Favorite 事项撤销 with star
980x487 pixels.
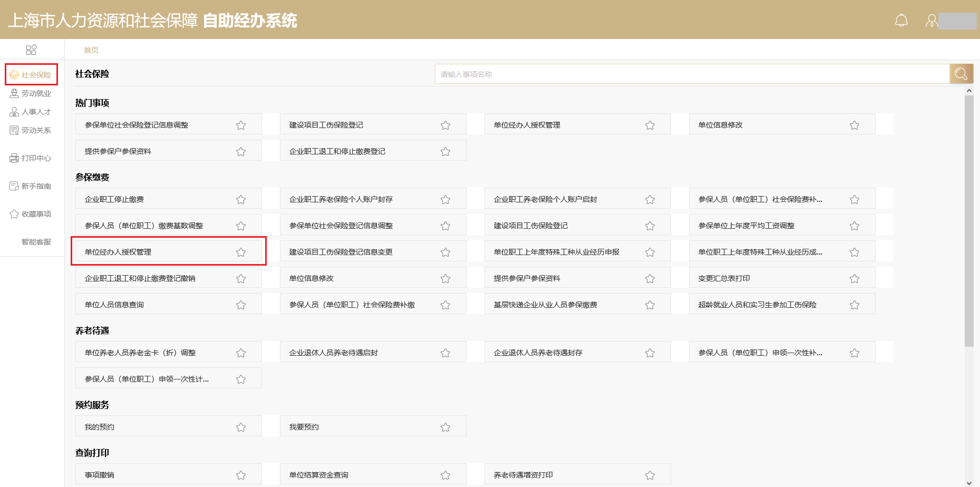pos(241,475)
